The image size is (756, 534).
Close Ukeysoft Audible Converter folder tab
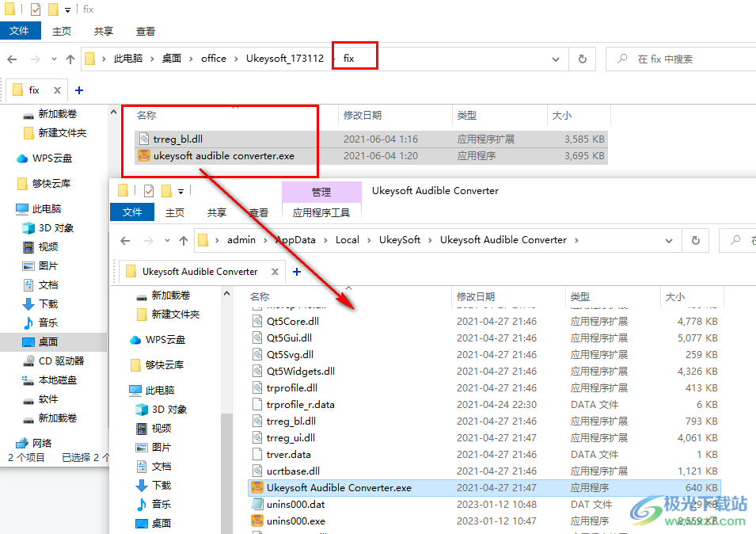(x=275, y=272)
